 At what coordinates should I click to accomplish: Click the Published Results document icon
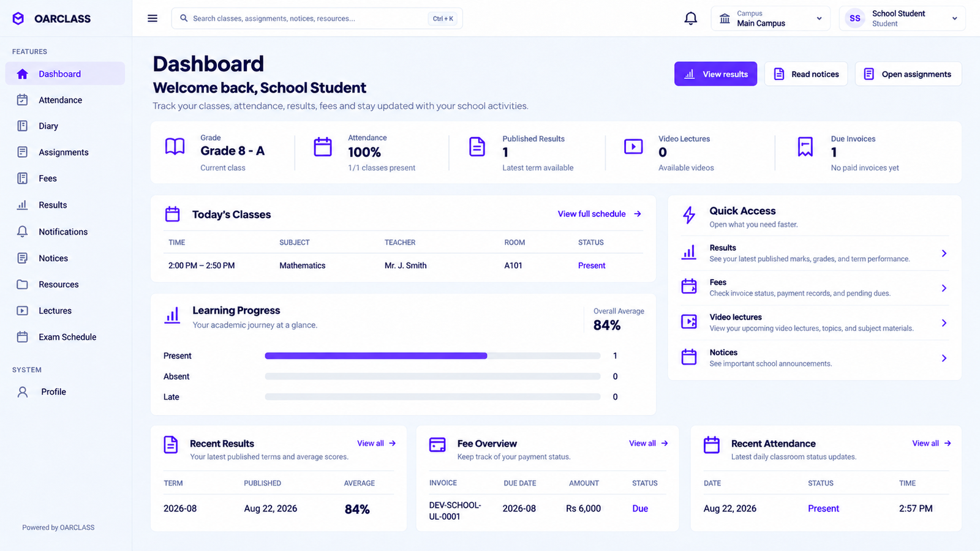coord(477,146)
